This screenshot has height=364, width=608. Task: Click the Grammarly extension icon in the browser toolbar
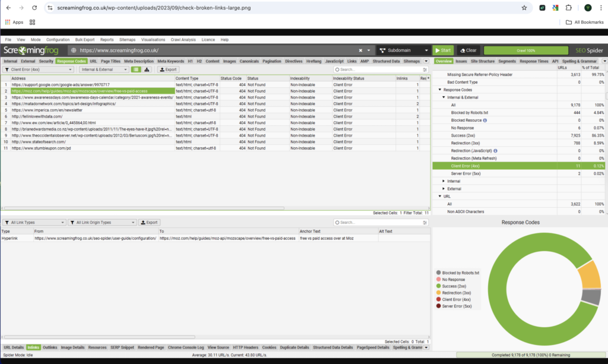543,8
